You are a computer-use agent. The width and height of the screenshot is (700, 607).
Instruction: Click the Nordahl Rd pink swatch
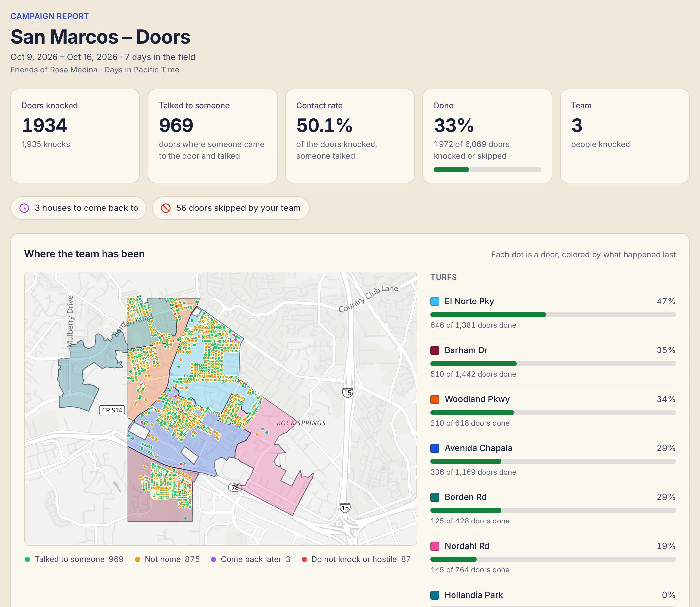435,546
